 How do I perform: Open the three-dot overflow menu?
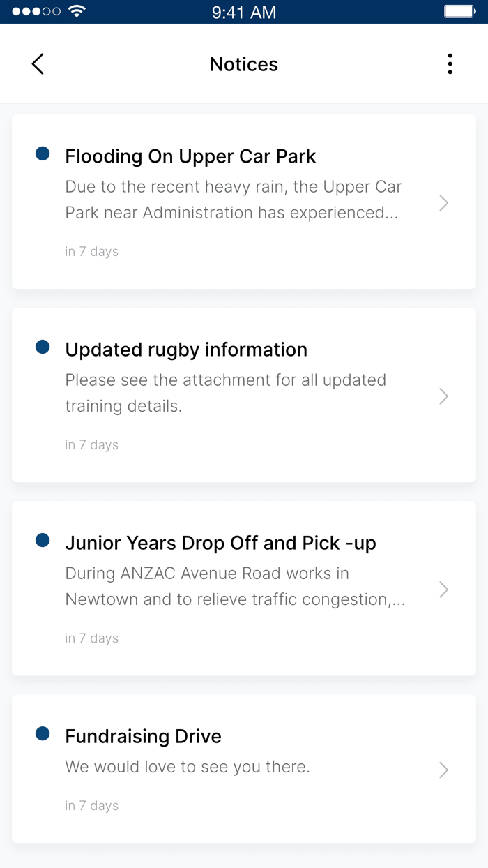click(450, 63)
